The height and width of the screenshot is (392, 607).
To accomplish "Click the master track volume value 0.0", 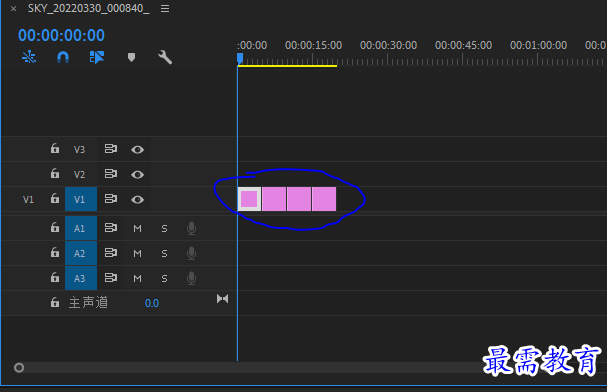I will [x=152, y=303].
